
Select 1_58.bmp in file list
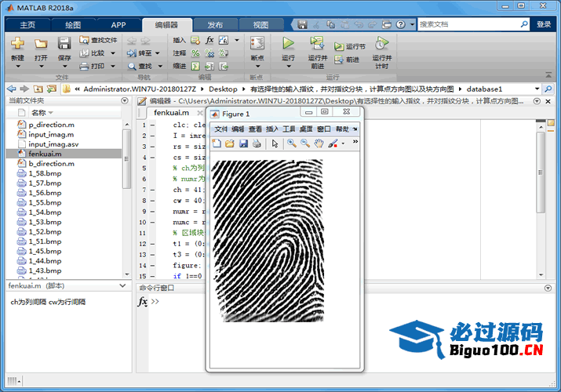(x=45, y=173)
